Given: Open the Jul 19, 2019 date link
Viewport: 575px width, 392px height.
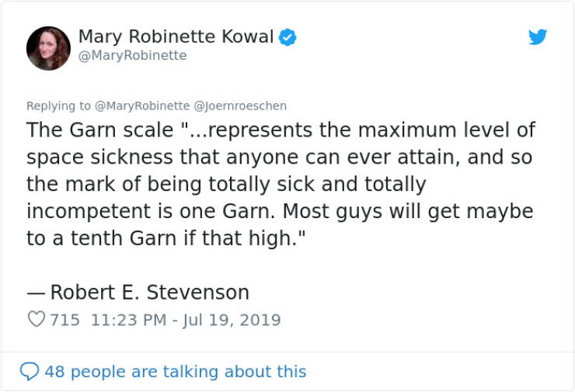Looking at the screenshot, I should 232,320.
